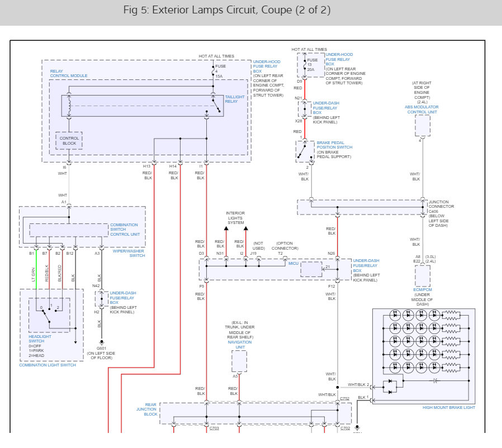Click the navigation unit dashed box
Screen dimensions: 502x448
(239, 361)
